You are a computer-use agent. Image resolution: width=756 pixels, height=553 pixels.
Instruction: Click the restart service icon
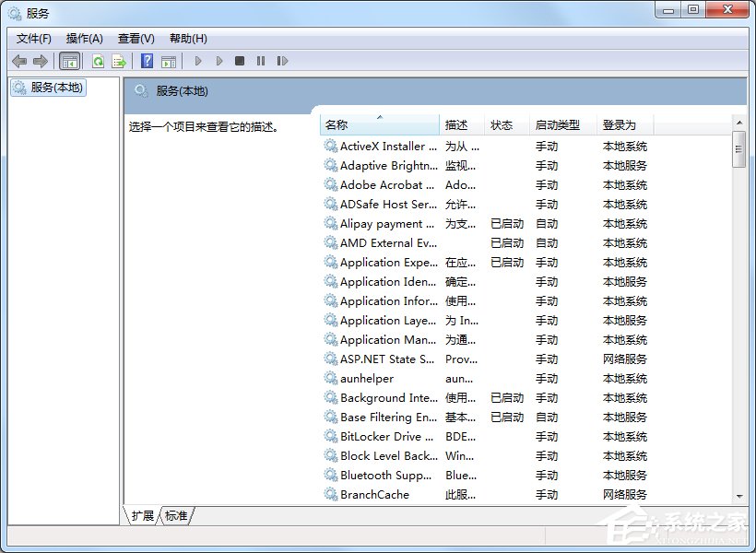(x=283, y=61)
